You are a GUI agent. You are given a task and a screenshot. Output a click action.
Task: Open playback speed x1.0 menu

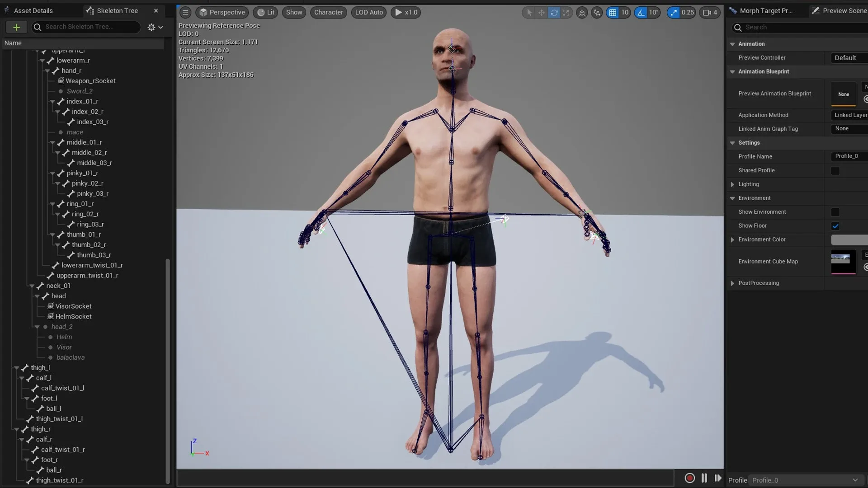pos(406,13)
